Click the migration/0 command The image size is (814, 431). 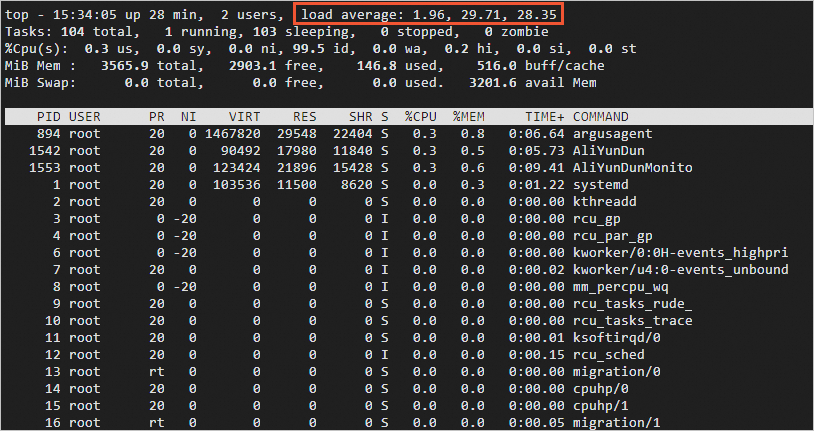(x=616, y=372)
